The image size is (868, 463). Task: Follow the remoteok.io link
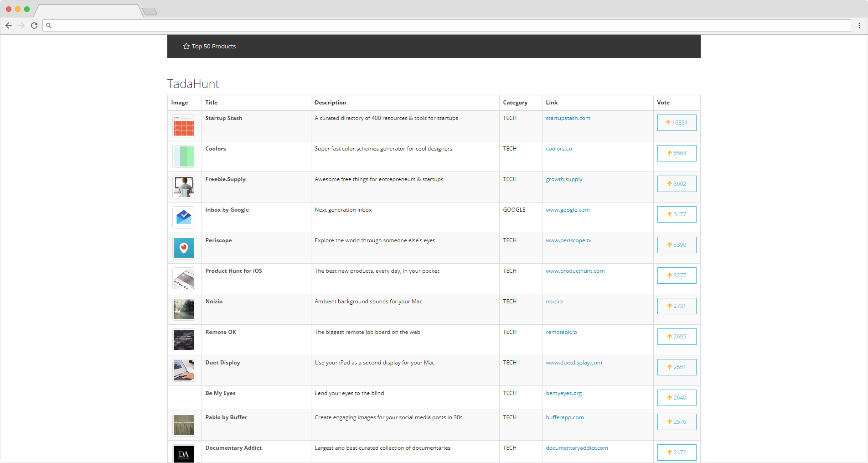561,332
